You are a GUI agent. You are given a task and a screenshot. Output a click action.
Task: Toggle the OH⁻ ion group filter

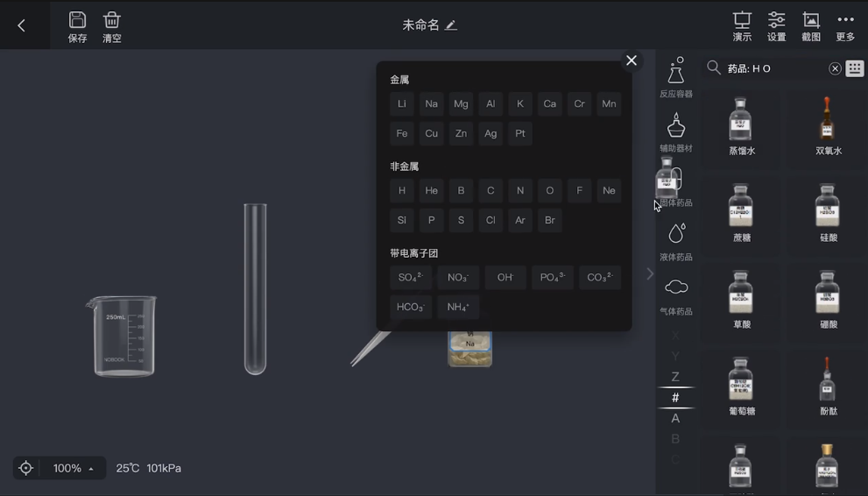pyautogui.click(x=505, y=277)
